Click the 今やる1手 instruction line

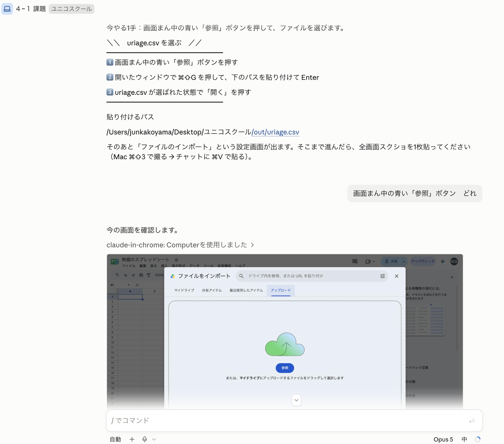click(x=226, y=28)
